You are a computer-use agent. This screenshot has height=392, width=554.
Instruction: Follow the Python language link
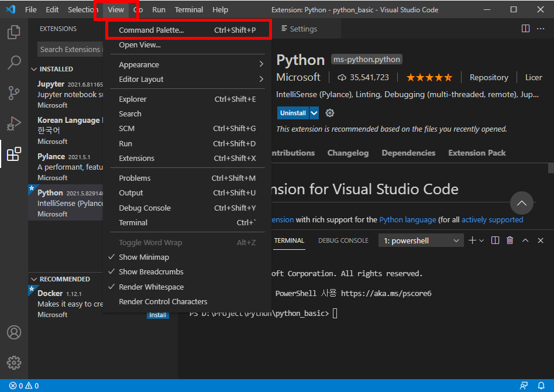coord(407,220)
